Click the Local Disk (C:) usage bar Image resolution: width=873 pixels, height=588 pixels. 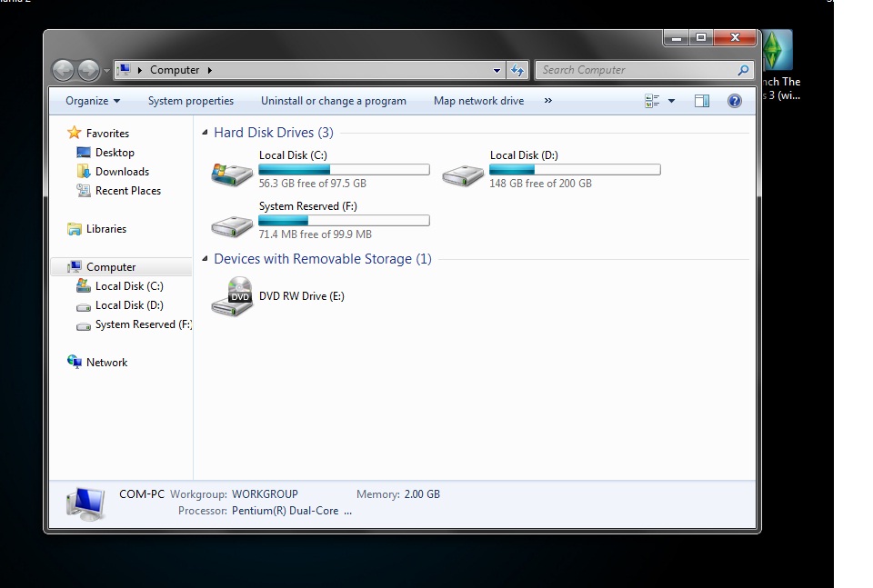tap(344, 170)
